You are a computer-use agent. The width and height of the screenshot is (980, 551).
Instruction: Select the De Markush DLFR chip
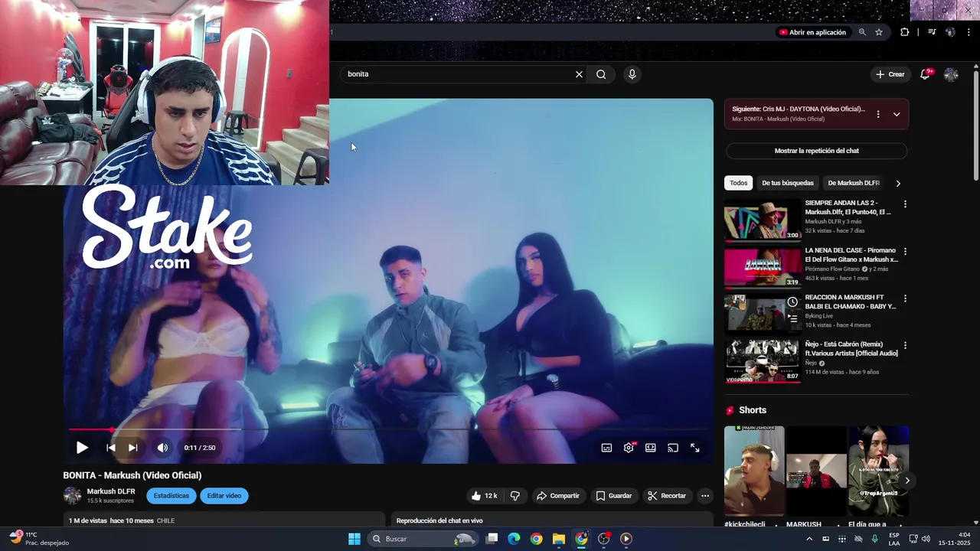[853, 183]
